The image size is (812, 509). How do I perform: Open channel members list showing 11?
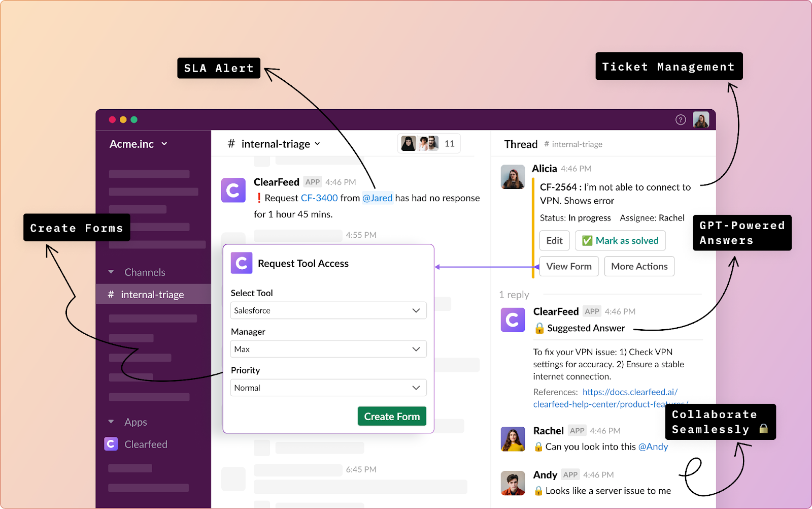coord(429,144)
